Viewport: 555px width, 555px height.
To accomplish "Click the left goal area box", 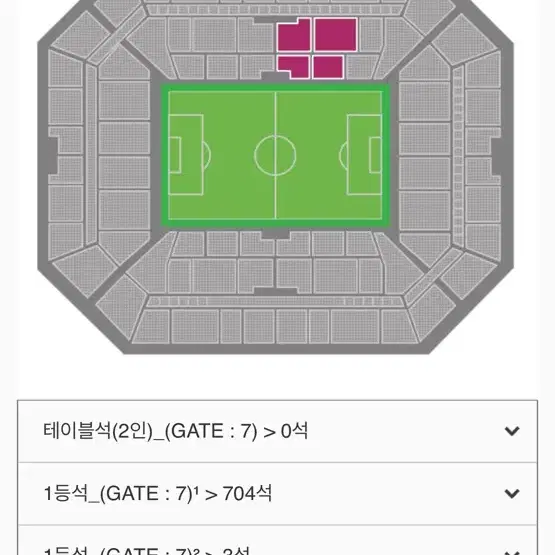I will [x=175, y=155].
